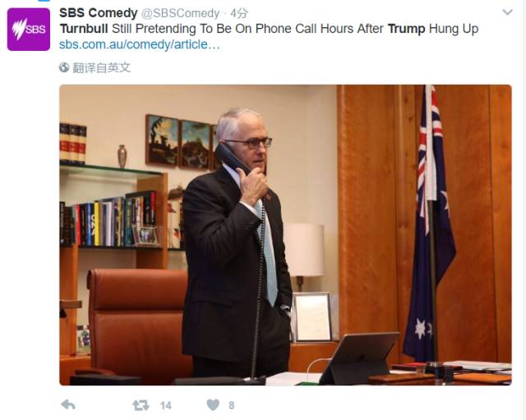Open the Turnbull phone call photo
The width and height of the screenshot is (526, 420).
coord(285,235)
